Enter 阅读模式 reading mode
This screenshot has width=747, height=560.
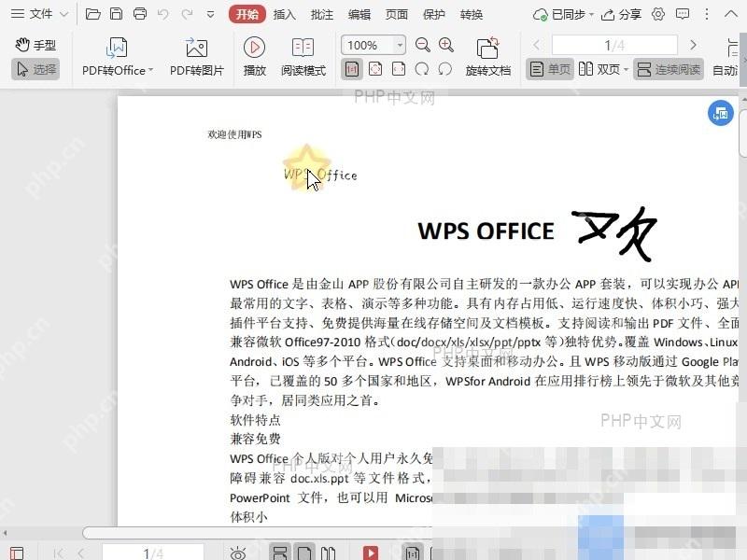coord(303,57)
